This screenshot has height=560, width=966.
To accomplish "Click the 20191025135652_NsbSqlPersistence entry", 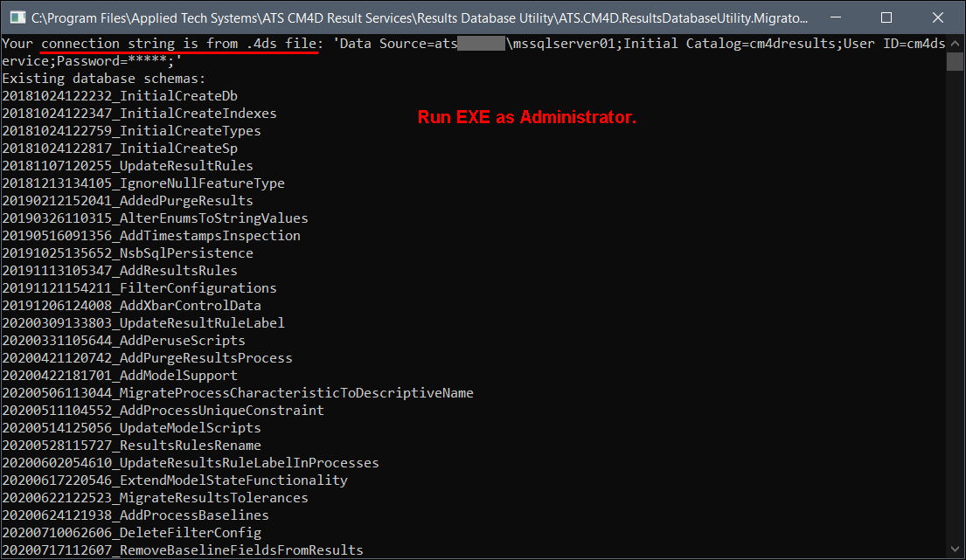I will 128,253.
